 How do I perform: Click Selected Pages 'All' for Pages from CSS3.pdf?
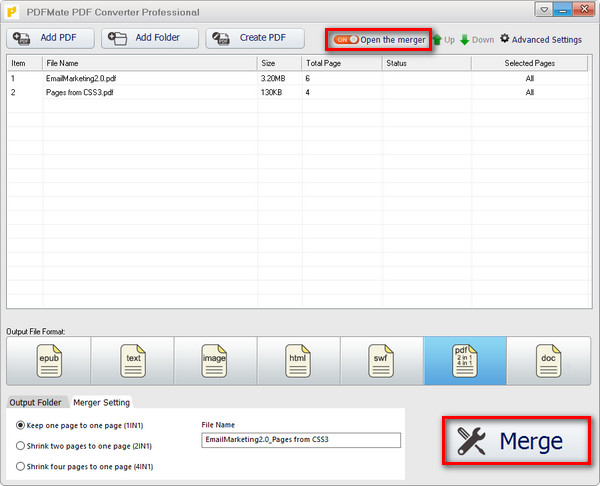pos(530,92)
